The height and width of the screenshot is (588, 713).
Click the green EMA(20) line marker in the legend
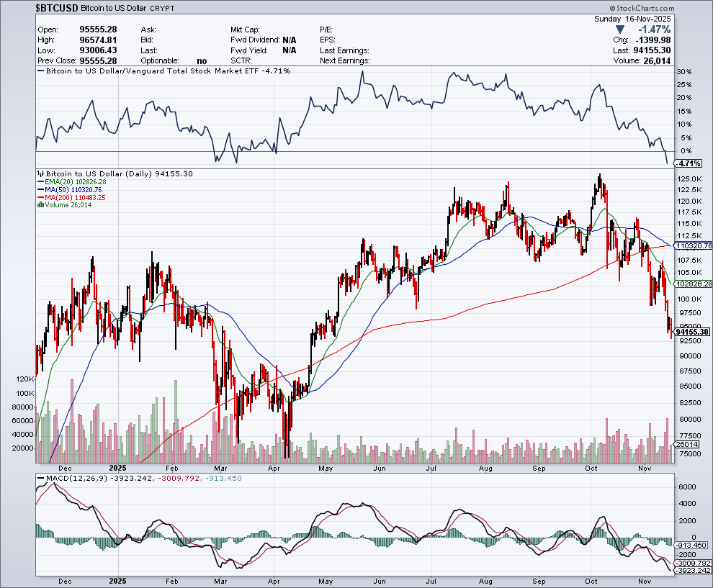tap(40, 182)
